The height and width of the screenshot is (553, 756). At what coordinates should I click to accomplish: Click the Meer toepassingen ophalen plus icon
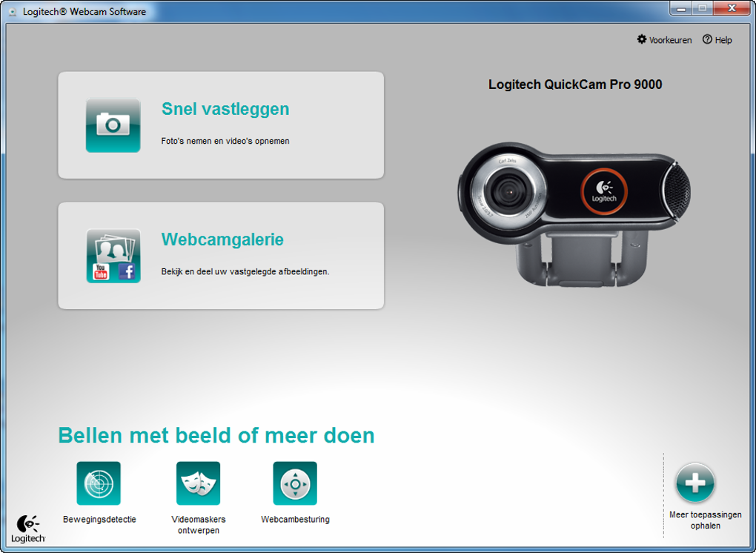pyautogui.click(x=695, y=483)
